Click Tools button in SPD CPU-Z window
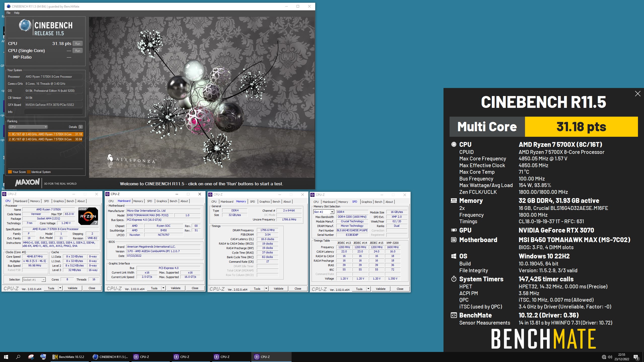The height and width of the screenshot is (362, 644). 359,289
